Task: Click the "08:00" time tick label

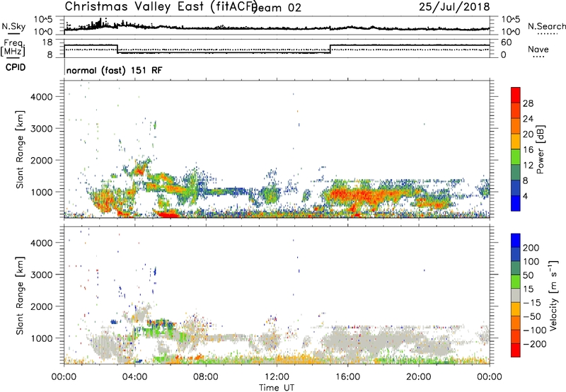Action: click(x=206, y=377)
